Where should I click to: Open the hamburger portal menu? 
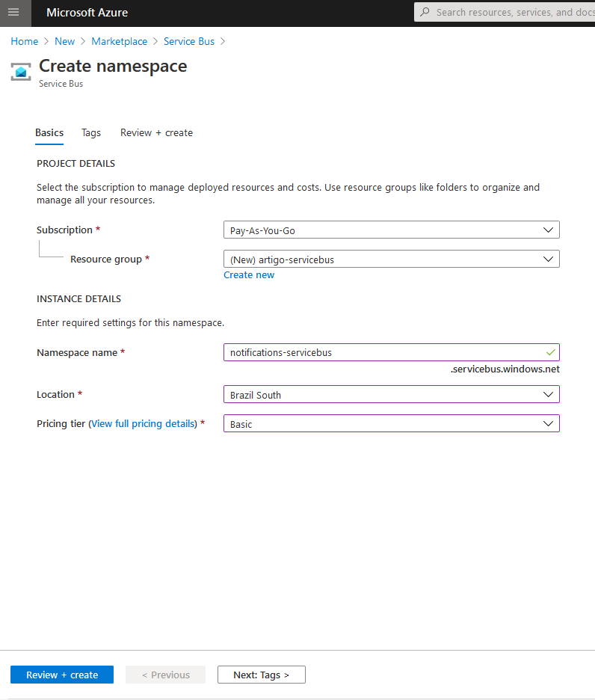pos(14,13)
